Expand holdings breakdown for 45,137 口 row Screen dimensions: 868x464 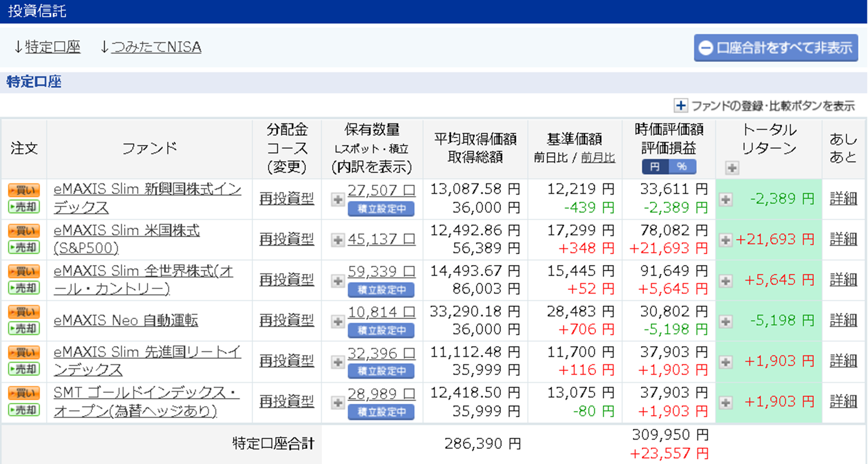(x=338, y=240)
